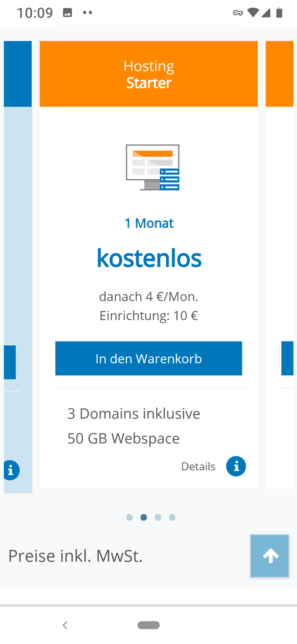This screenshot has width=297, height=644.
Task: Tap the previous plan's blue header on the left
Action: tap(18, 74)
